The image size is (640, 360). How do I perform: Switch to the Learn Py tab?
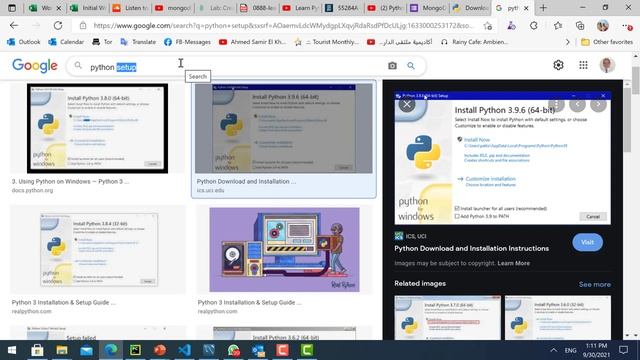301,8
